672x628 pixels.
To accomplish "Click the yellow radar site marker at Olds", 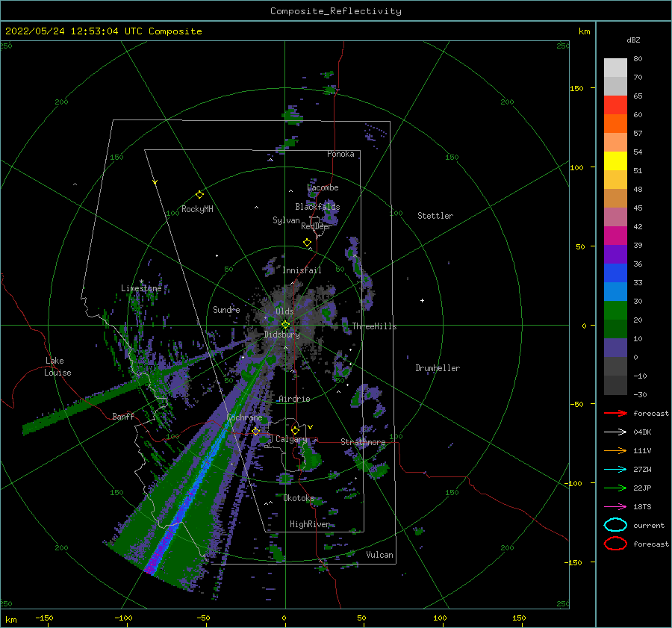I will [285, 325].
